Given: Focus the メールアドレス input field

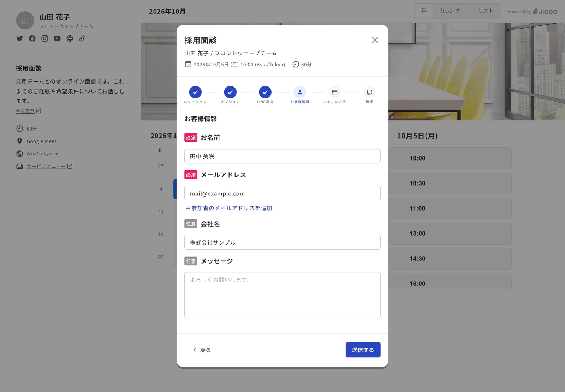Looking at the screenshot, I should [x=282, y=193].
